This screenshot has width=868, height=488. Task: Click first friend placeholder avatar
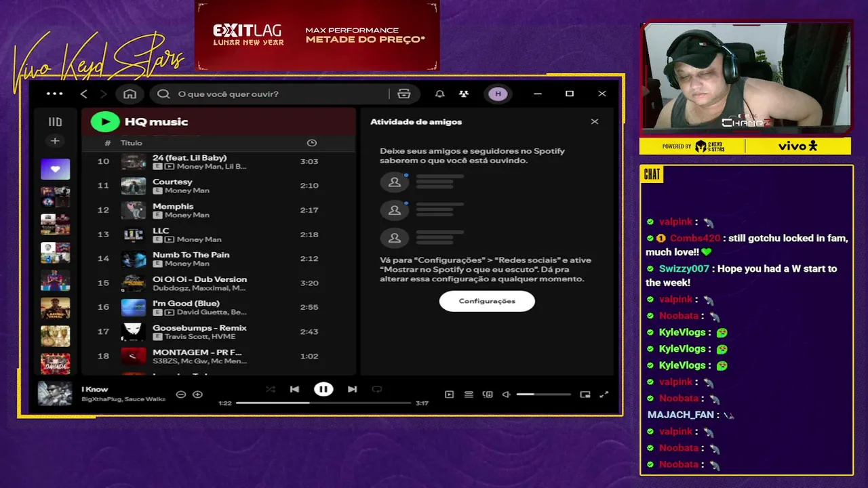pos(394,182)
